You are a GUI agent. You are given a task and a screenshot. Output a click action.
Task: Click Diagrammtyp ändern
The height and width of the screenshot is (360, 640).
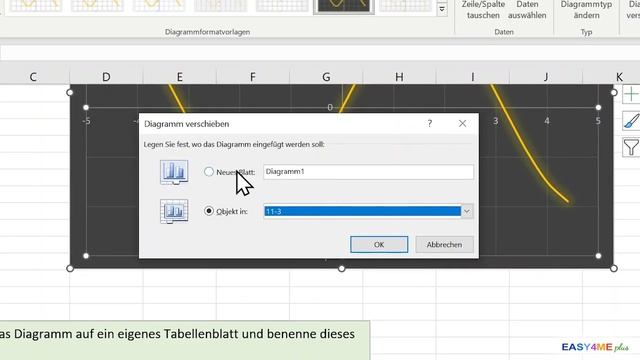click(x=586, y=10)
